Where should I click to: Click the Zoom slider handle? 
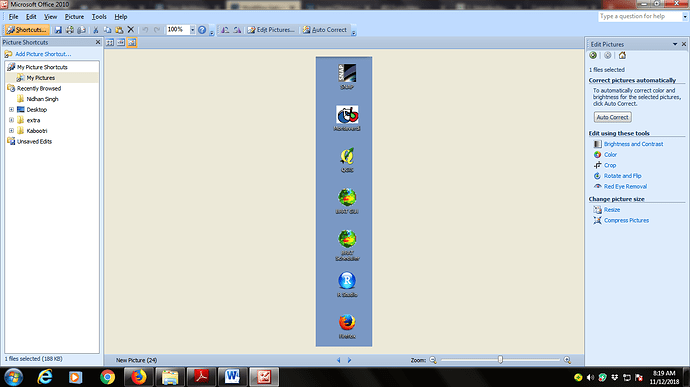point(500,360)
